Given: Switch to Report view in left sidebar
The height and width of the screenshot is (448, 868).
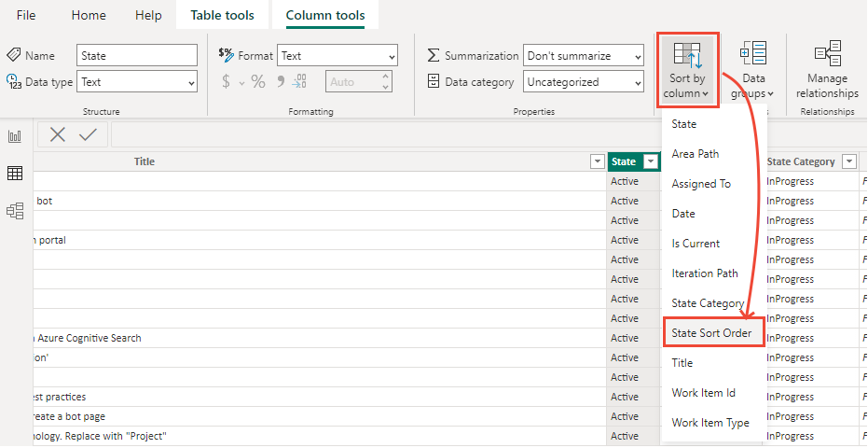Looking at the screenshot, I should 15,136.
